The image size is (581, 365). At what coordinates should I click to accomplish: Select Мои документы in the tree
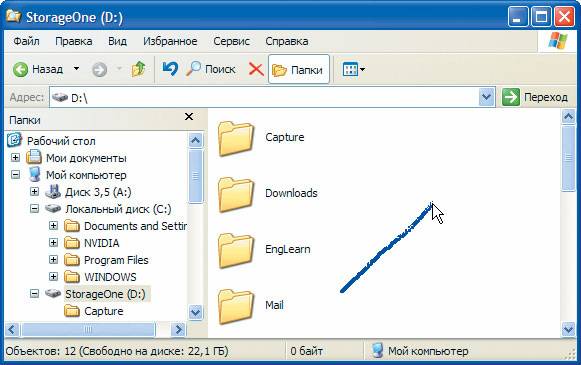(86, 158)
